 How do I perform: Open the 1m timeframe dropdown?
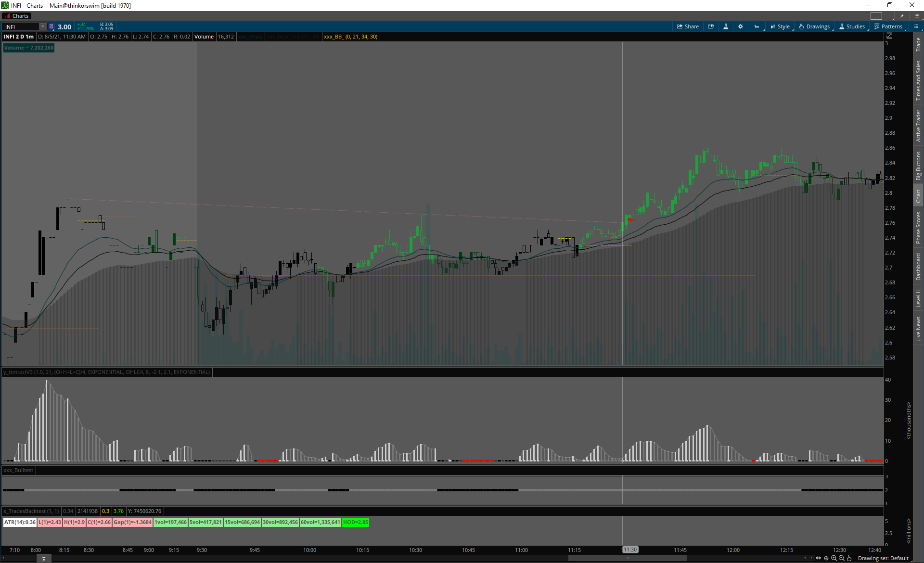[x=757, y=26]
